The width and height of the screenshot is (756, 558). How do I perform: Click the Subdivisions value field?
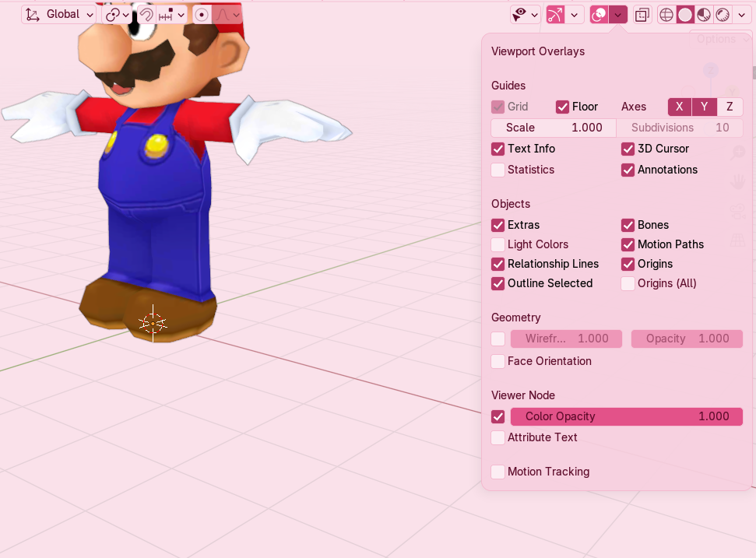coord(680,128)
